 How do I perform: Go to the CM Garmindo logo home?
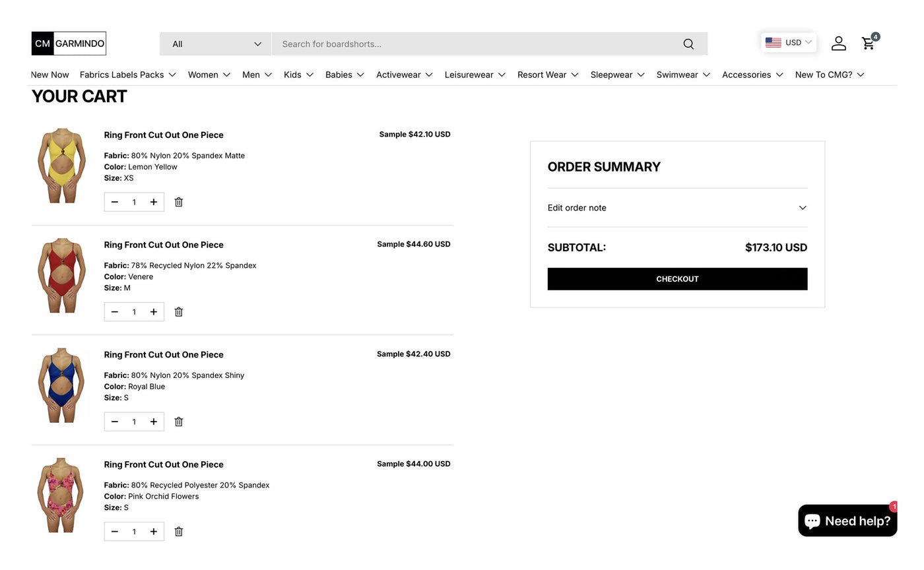pyautogui.click(x=69, y=44)
